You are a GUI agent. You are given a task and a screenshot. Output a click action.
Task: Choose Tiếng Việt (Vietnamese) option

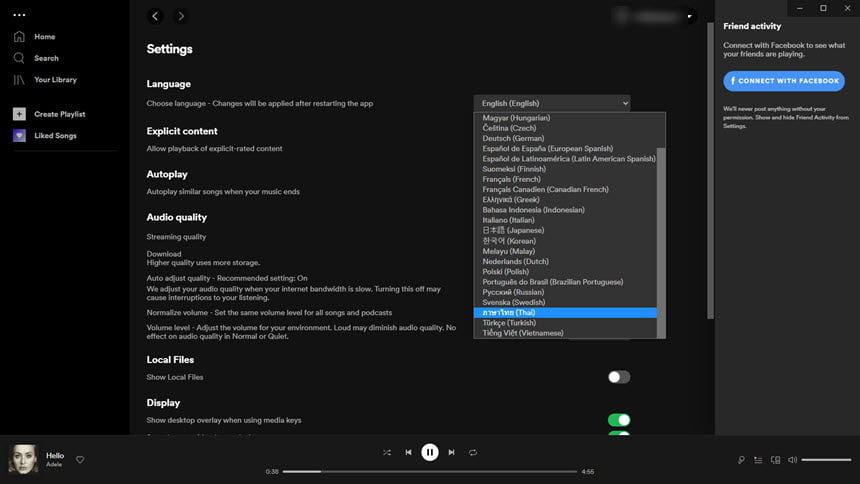[565, 333]
